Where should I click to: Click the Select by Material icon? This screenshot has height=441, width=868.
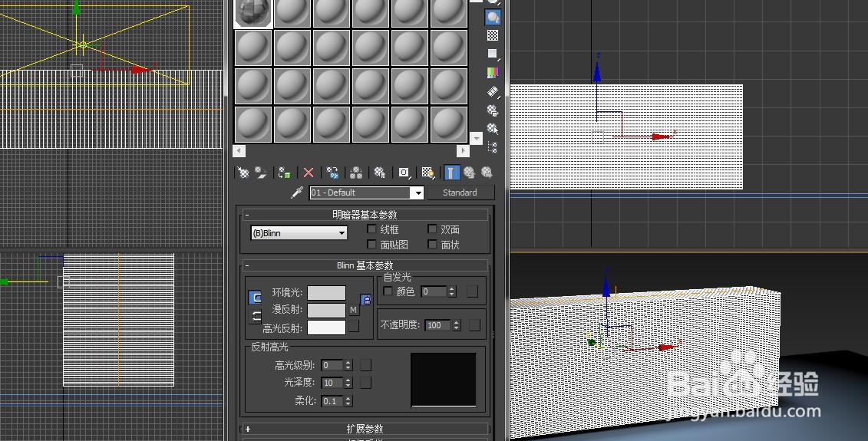tap(492, 129)
